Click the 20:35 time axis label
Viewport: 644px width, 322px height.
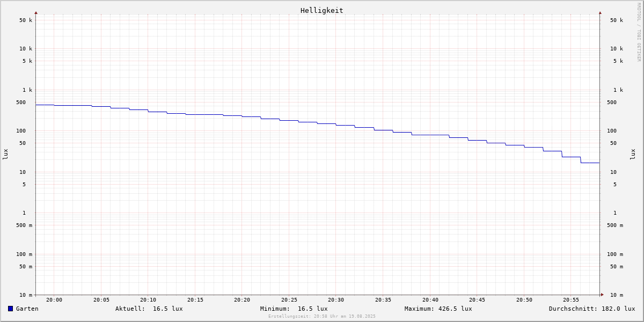[383, 299]
